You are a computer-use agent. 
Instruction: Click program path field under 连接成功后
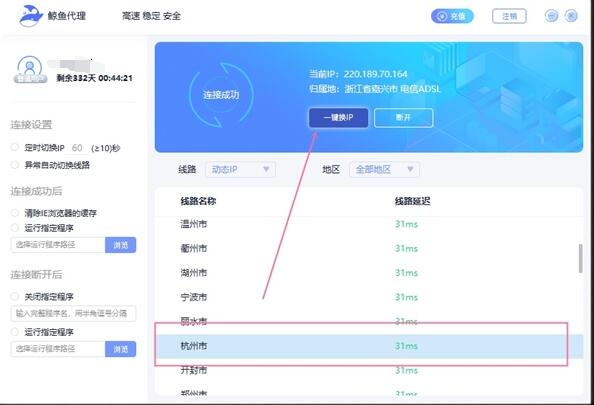click(58, 245)
